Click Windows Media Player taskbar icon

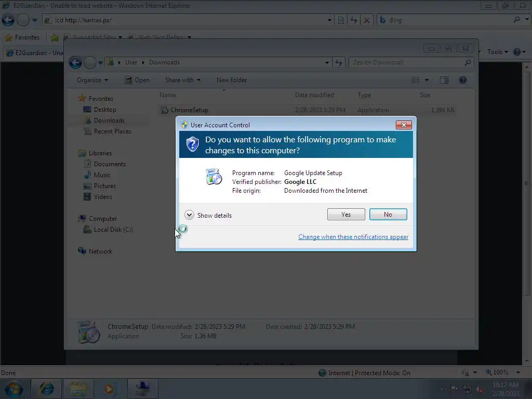coord(109,389)
